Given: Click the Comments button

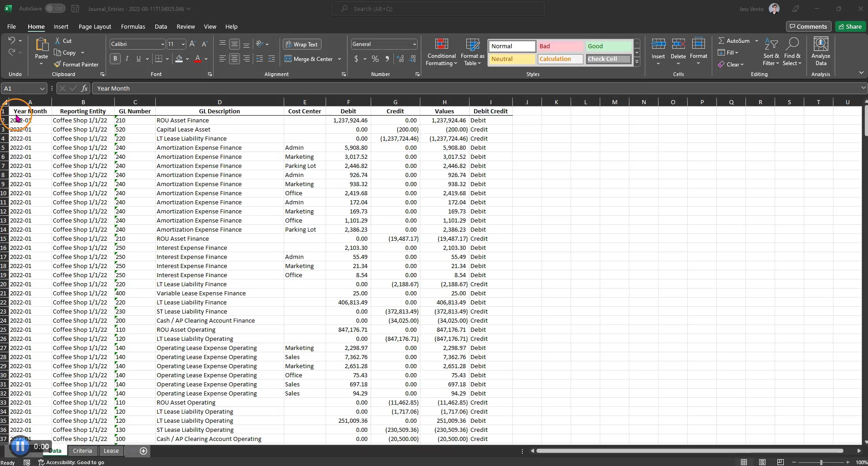Looking at the screenshot, I should [x=808, y=26].
